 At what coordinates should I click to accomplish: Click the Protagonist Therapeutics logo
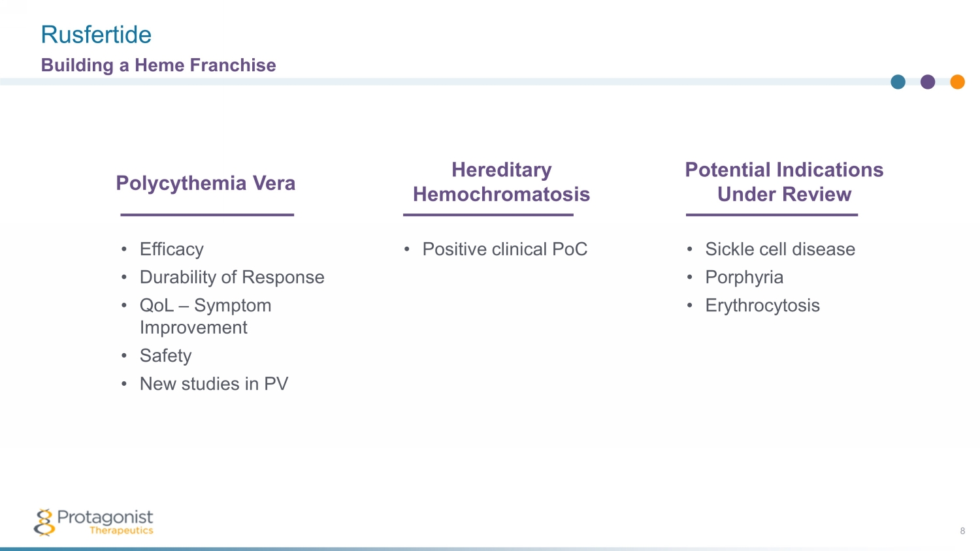[93, 522]
